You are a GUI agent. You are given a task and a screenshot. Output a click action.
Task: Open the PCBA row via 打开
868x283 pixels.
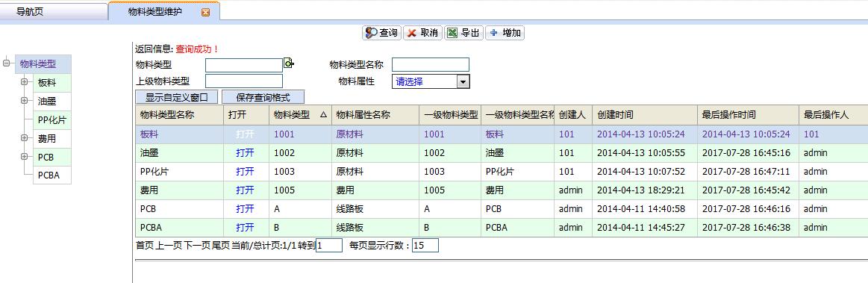tap(246, 228)
